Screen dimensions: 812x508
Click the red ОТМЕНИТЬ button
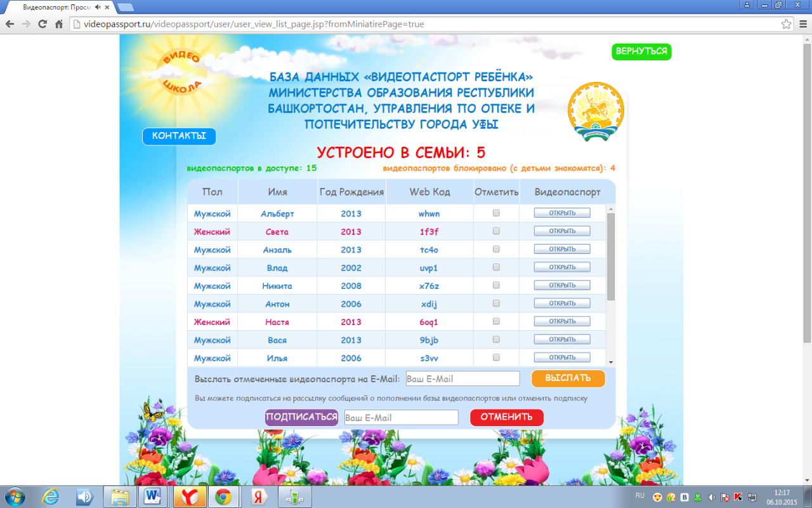click(x=506, y=417)
